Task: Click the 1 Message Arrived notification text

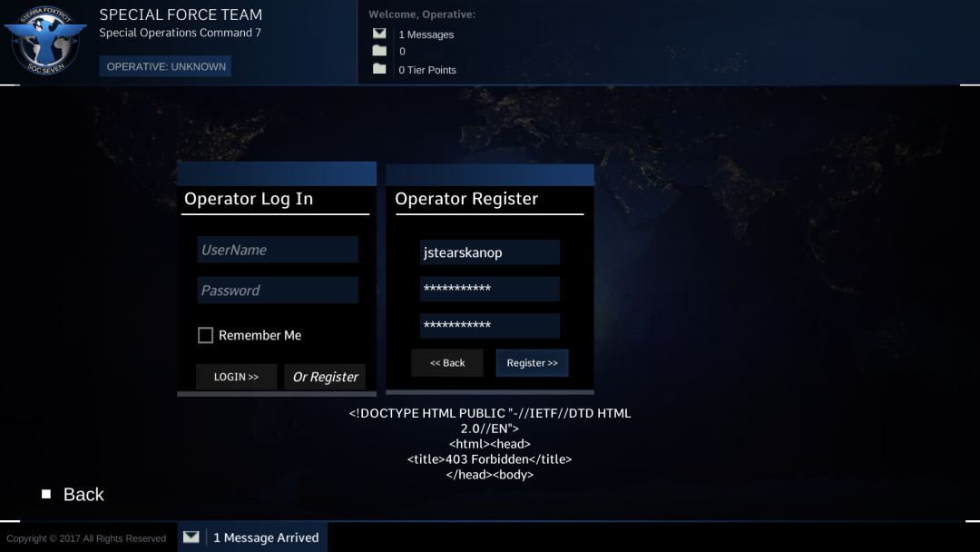Action: (x=266, y=537)
